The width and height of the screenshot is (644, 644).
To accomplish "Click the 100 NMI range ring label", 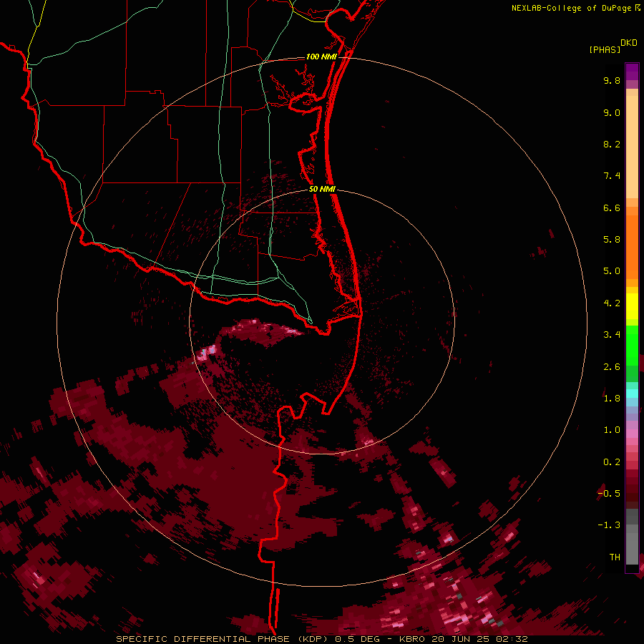I will click(x=321, y=57).
